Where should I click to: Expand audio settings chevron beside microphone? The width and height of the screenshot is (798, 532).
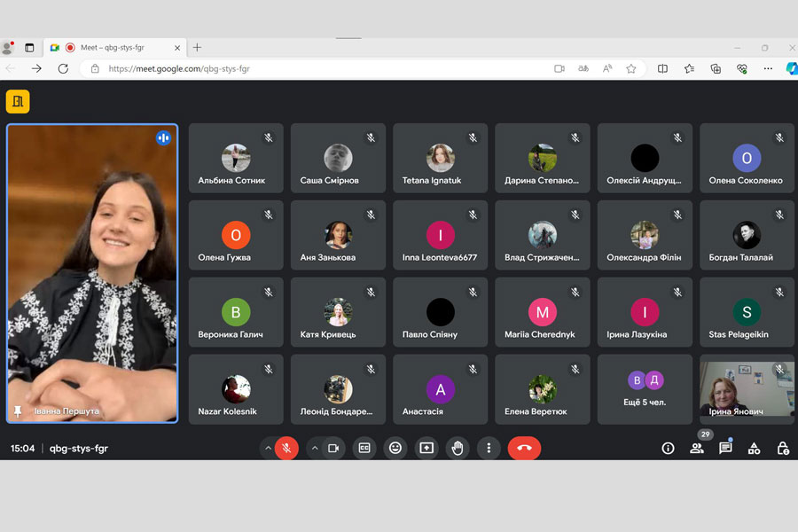(268, 448)
